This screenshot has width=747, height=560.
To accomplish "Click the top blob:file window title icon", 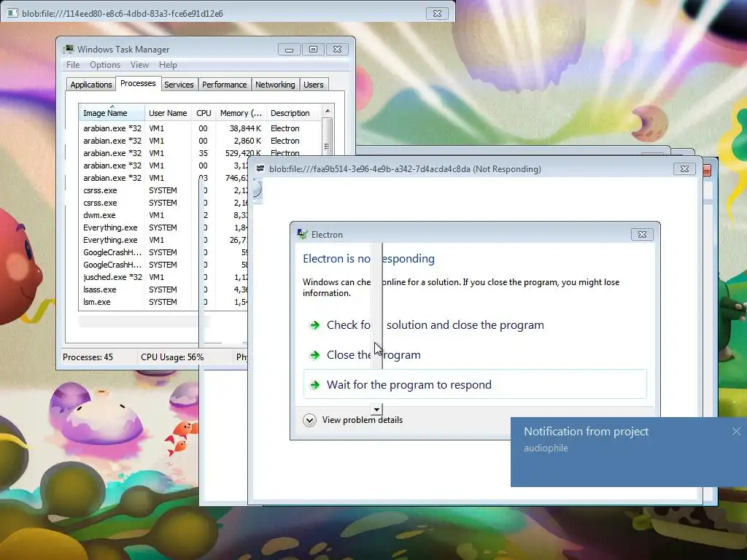I will (x=13, y=13).
